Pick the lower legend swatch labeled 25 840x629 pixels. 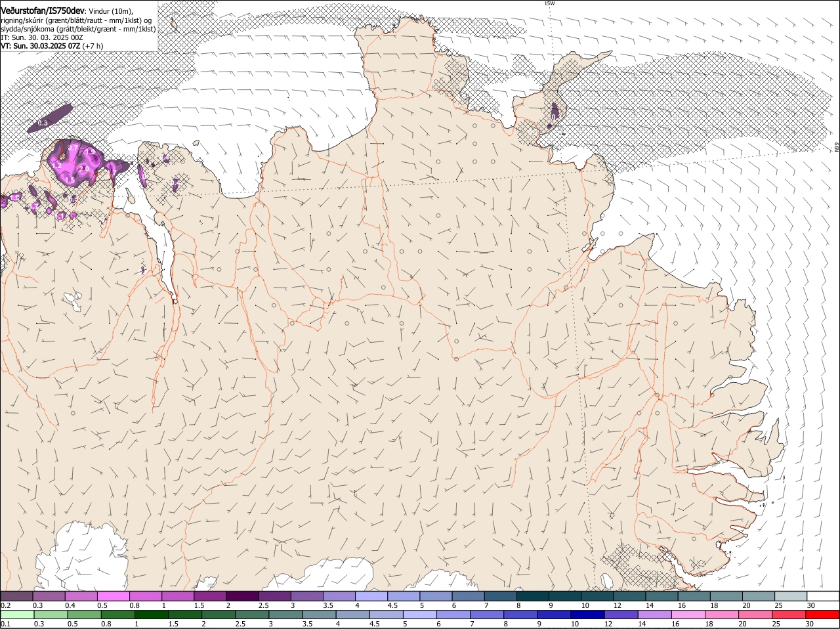pos(787,615)
